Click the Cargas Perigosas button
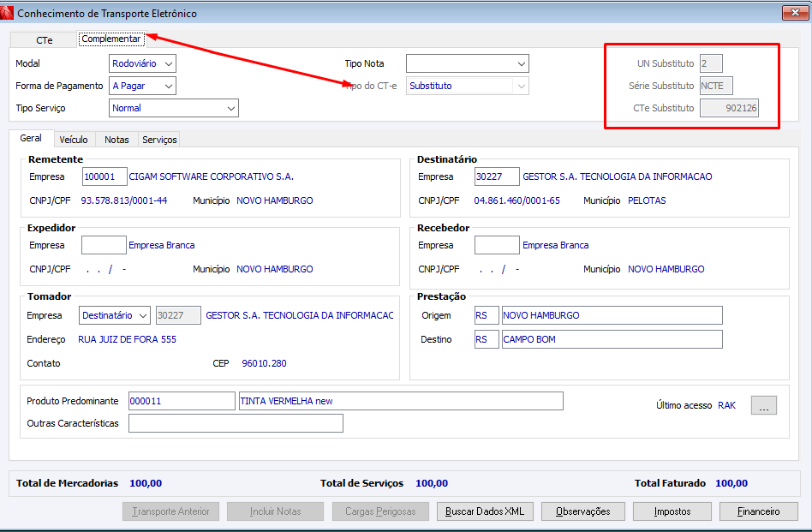 coord(380,511)
